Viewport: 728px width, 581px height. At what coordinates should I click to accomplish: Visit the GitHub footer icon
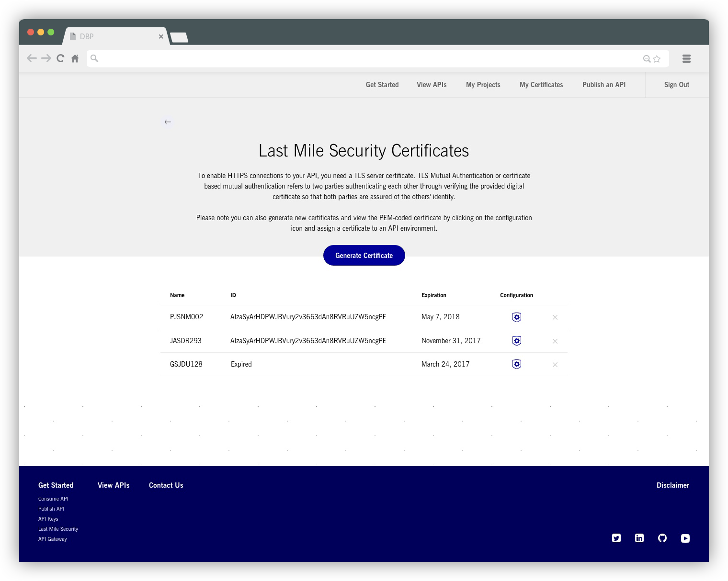pos(662,538)
